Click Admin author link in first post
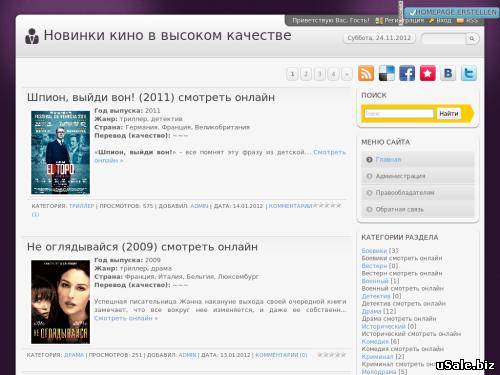Viewport: 500px width, 375px height. pyautogui.click(x=199, y=206)
